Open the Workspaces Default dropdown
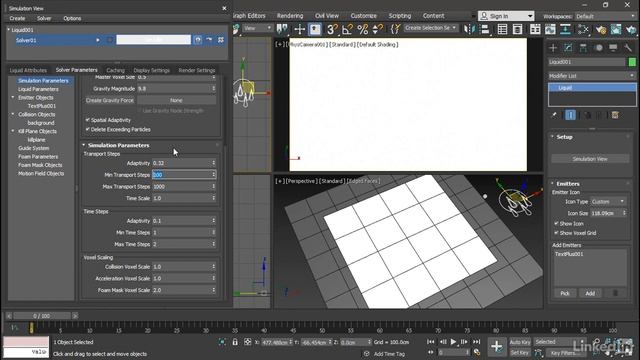This screenshot has width=640, height=360. 605,16
